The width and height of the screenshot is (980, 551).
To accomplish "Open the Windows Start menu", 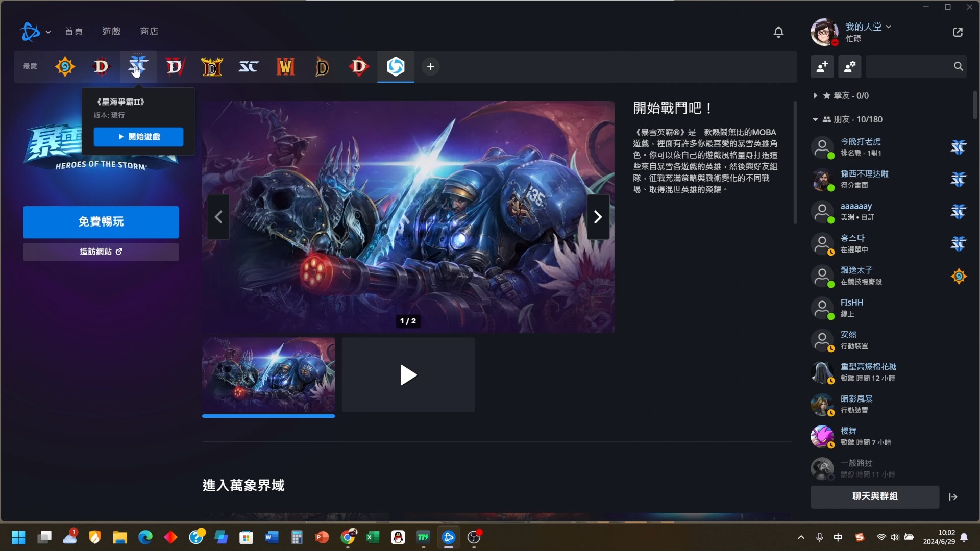I will (x=18, y=537).
